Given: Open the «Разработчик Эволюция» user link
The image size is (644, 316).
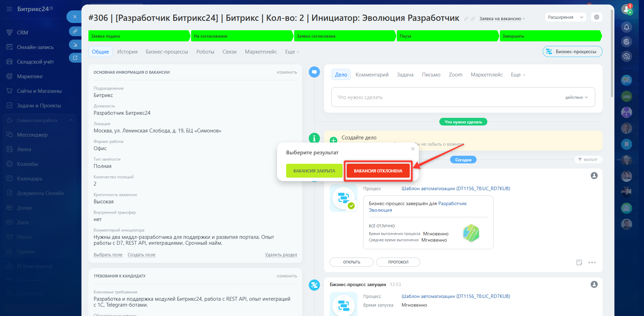Looking at the screenshot, I should pos(418,207).
